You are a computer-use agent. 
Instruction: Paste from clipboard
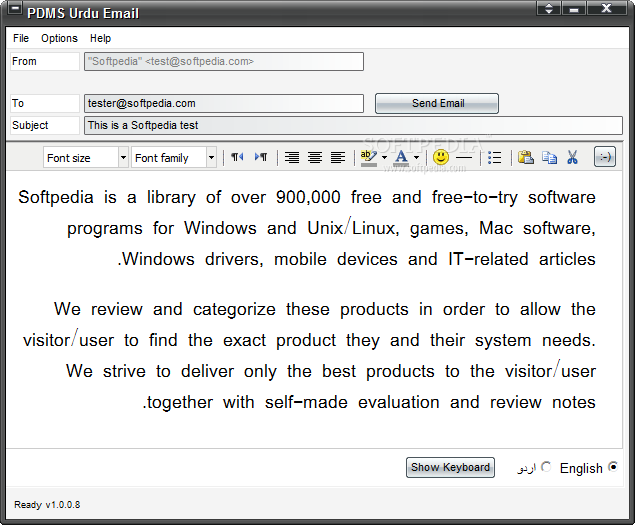pyautogui.click(x=526, y=157)
